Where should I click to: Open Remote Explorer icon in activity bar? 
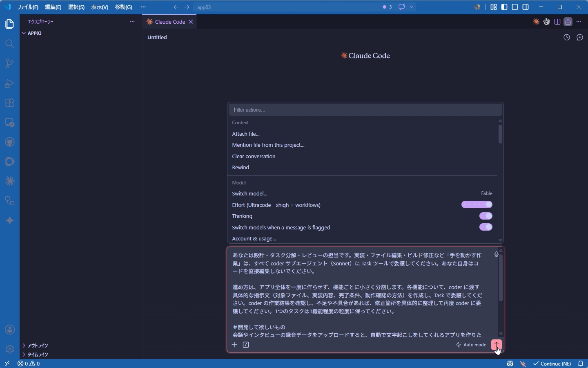coord(9,122)
